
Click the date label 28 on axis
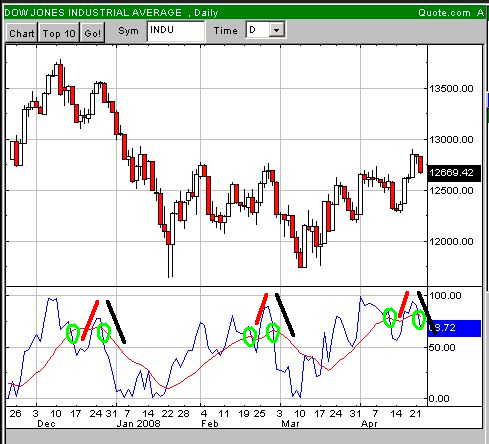183,414
